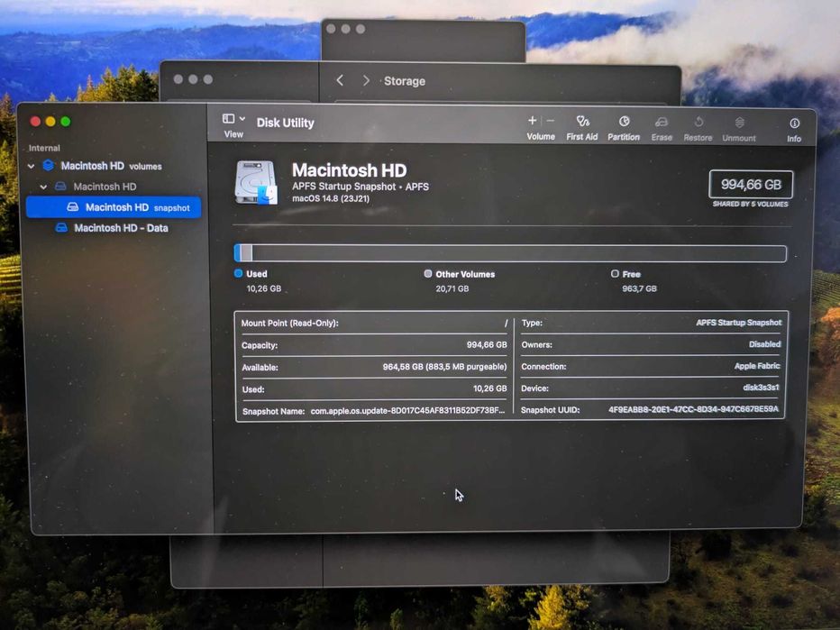Open the View dropdown chevron
Screen dimensions: 840x630
[242, 118]
